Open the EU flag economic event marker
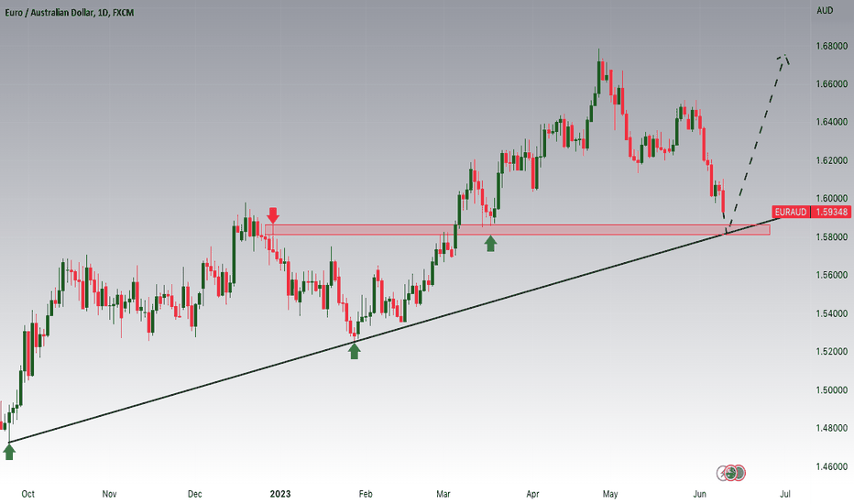The height and width of the screenshot is (504, 854). (740, 473)
